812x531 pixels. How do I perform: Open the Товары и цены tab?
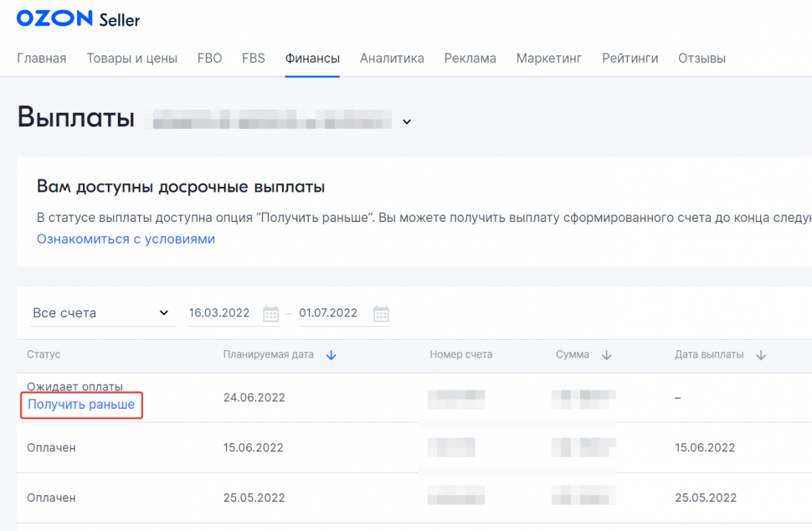[132, 58]
